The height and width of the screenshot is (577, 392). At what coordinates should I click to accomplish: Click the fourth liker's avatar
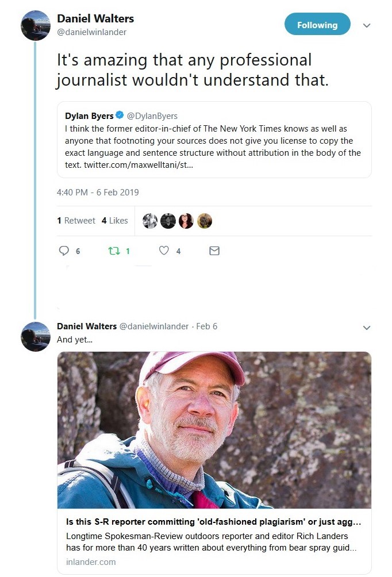[x=204, y=221]
